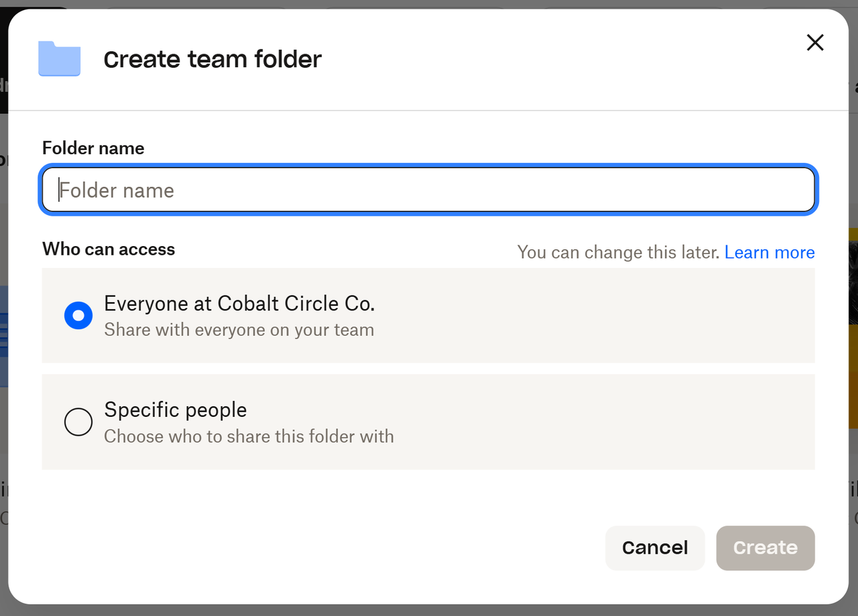Click the Create button
Image resolution: width=858 pixels, height=616 pixels.
pyautogui.click(x=765, y=548)
